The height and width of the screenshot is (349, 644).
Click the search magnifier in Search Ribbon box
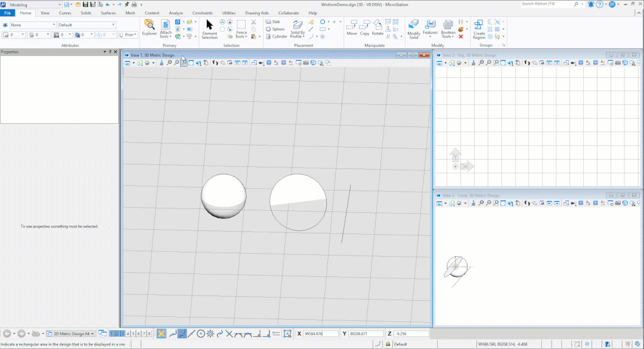pyautogui.click(x=576, y=4)
